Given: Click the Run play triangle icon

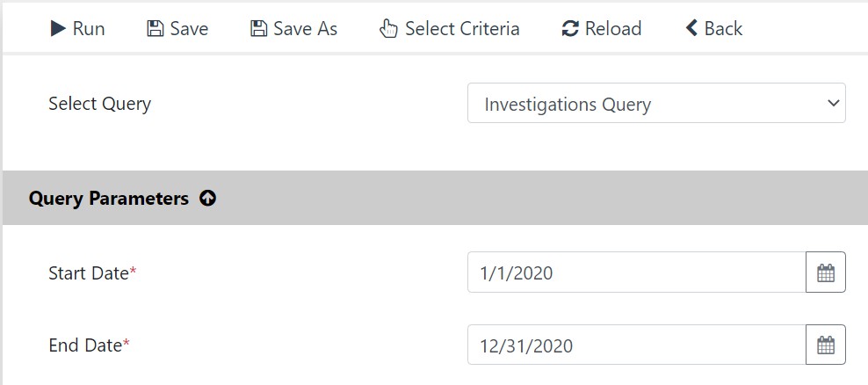Looking at the screenshot, I should click(58, 28).
